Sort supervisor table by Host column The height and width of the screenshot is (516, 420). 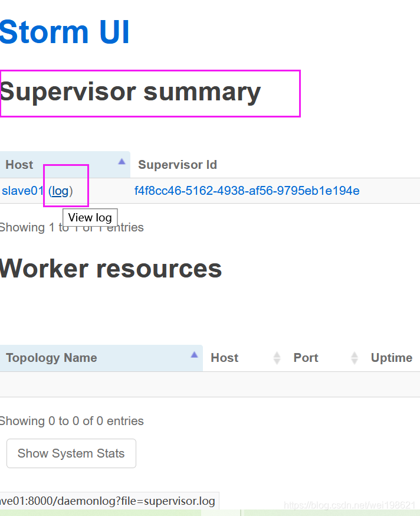[x=65, y=165]
